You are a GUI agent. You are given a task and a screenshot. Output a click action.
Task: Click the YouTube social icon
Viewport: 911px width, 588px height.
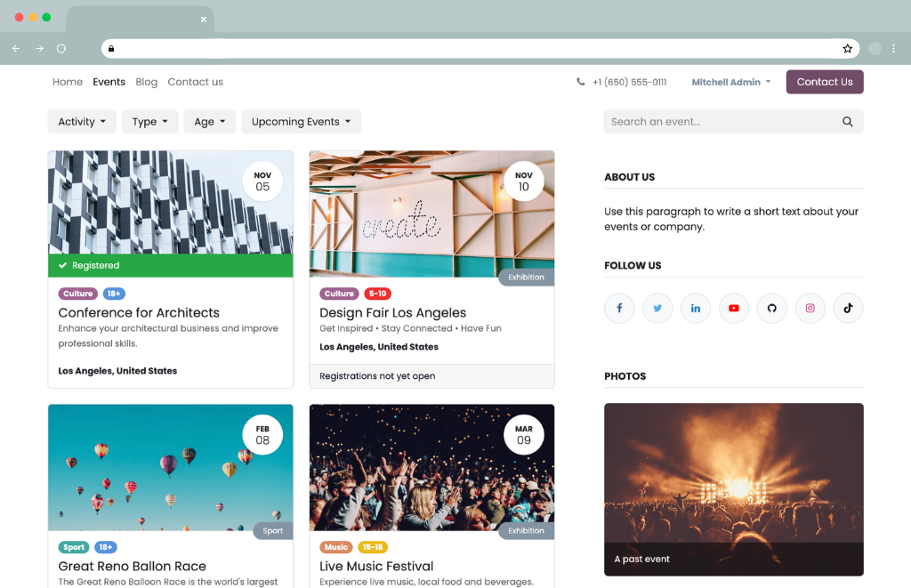click(x=734, y=308)
